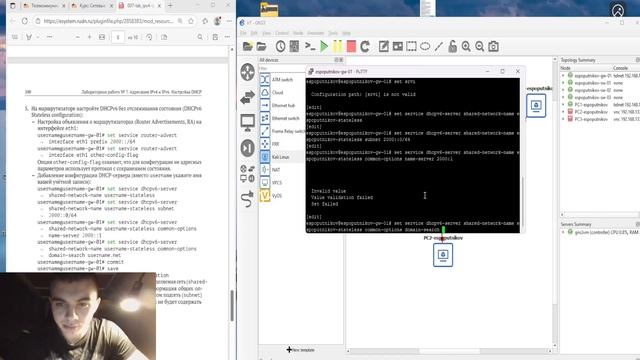Open View menu in GNS3

coord(266,33)
